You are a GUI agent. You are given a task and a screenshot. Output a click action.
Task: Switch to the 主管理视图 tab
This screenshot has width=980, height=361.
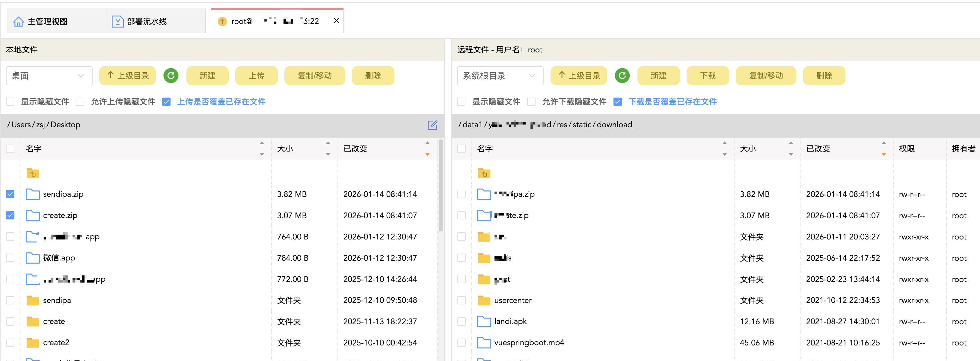coord(48,21)
